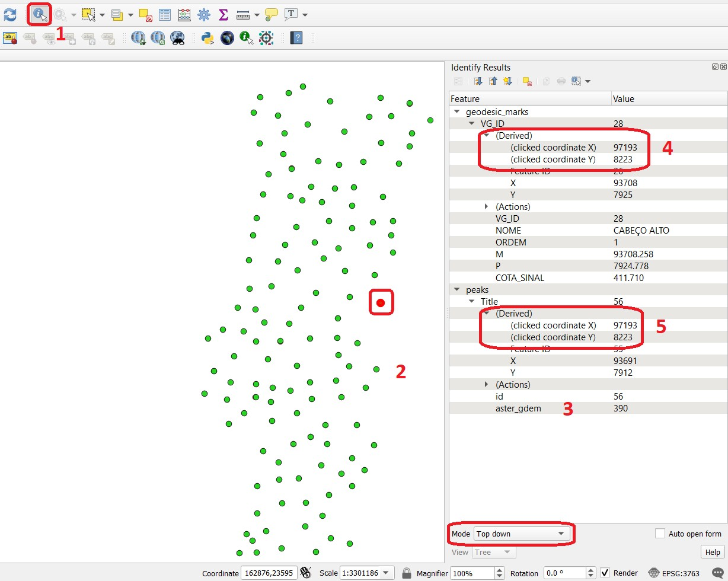Click the Magnifier value field
Viewport: 728px width, 581px height.
pyautogui.click(x=472, y=573)
